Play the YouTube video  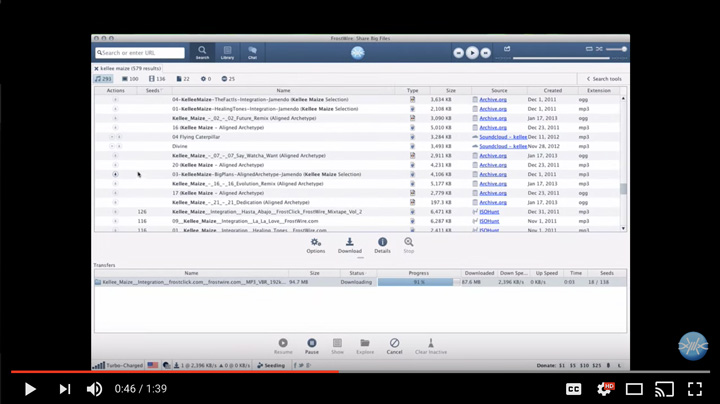point(30,389)
